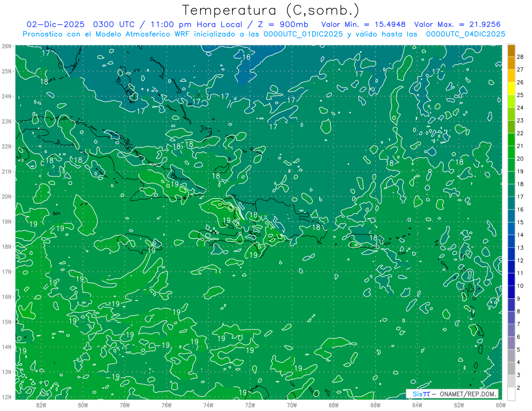Click the colorbar scale number 2

[x=519, y=388]
